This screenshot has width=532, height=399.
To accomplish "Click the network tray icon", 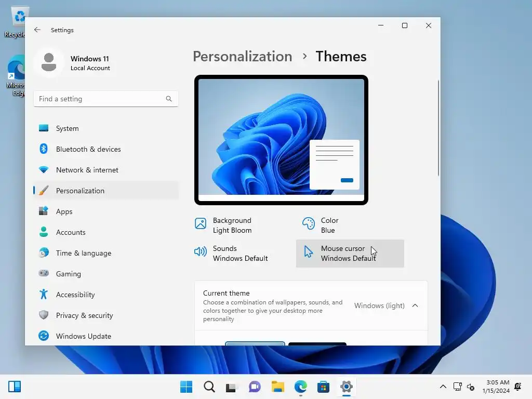I will coord(457,387).
